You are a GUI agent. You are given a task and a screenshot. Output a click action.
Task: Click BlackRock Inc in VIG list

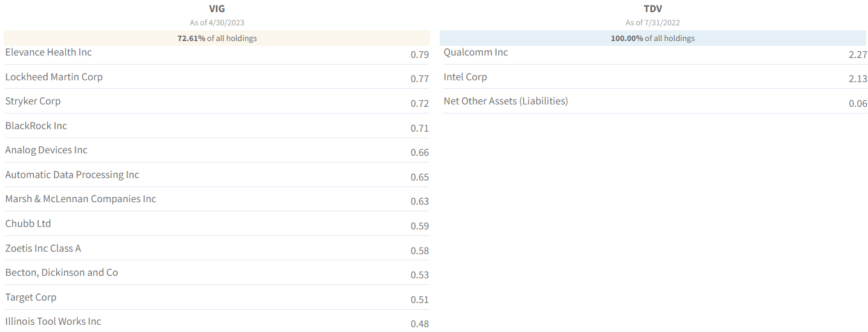click(36, 126)
